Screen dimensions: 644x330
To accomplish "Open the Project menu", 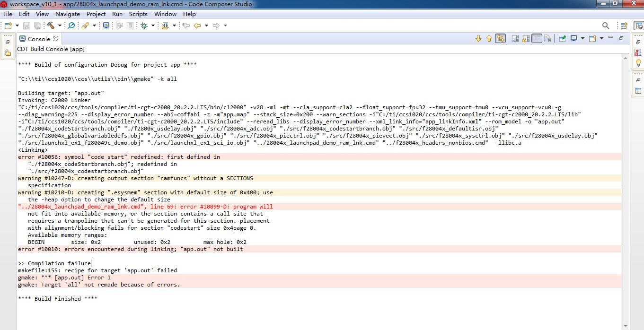I will [x=96, y=14].
